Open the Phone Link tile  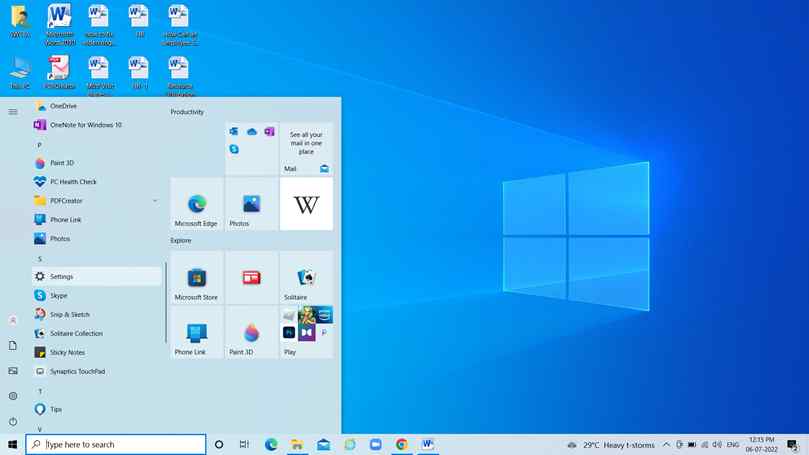tap(197, 333)
